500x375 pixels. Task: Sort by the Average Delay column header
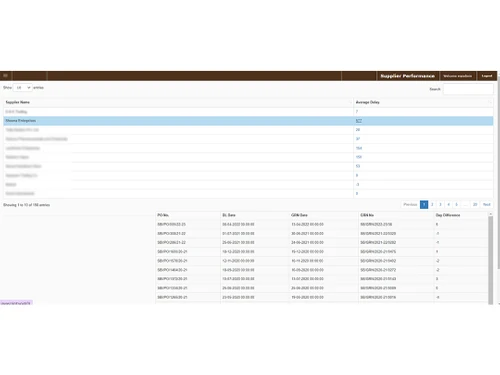[423, 102]
